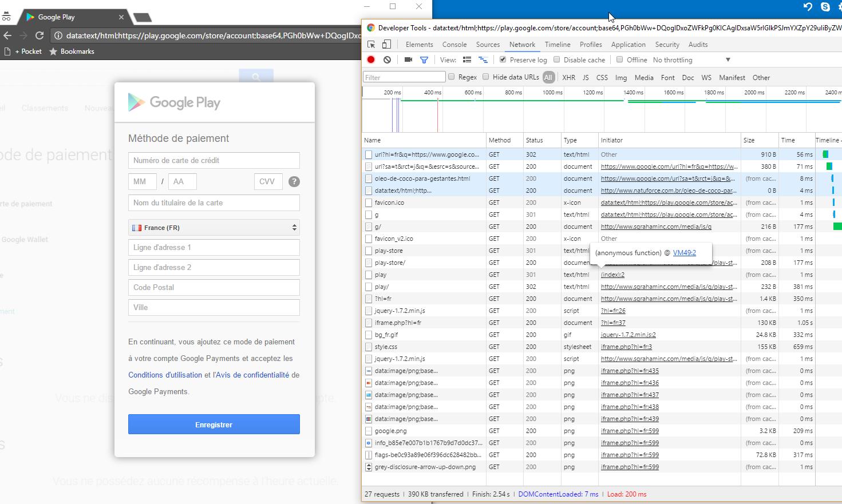The image size is (842, 504).
Task: Check the Offline checkbox
Action: pyautogui.click(x=619, y=59)
